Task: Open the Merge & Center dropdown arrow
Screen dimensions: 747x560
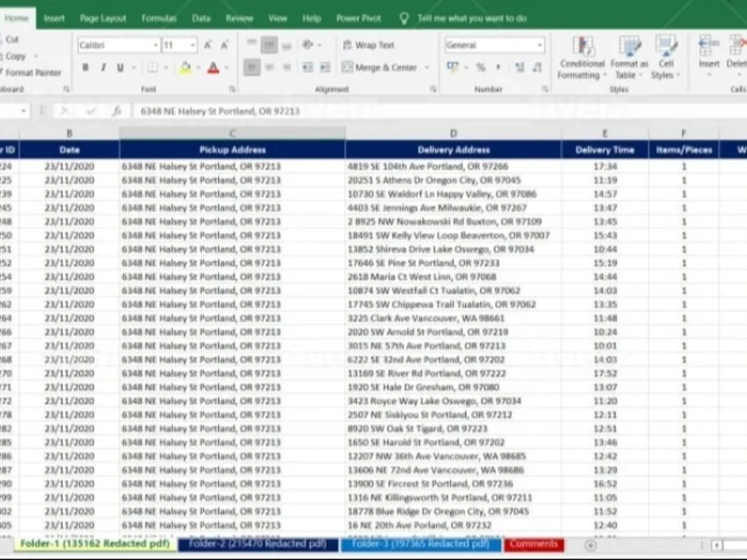Action: pos(427,68)
